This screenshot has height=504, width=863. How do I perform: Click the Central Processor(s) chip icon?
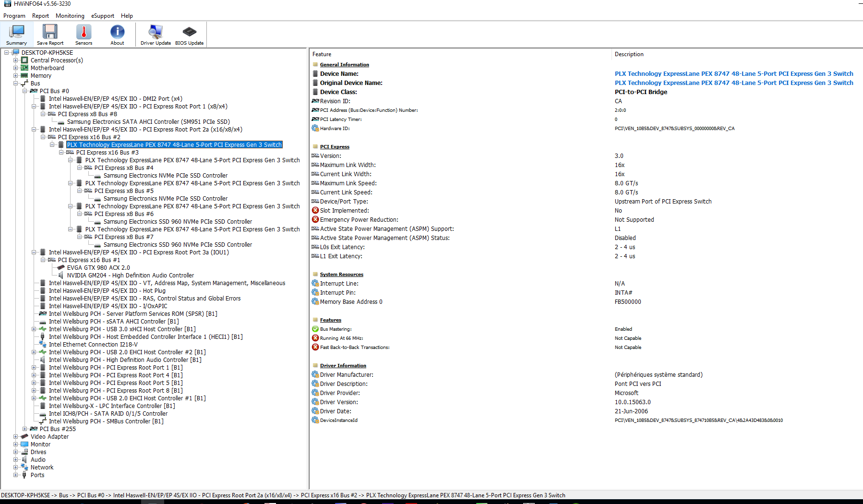(x=24, y=60)
